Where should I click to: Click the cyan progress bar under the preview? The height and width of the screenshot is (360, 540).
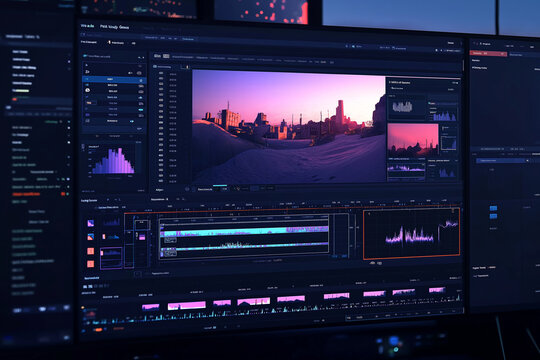pos(220,186)
